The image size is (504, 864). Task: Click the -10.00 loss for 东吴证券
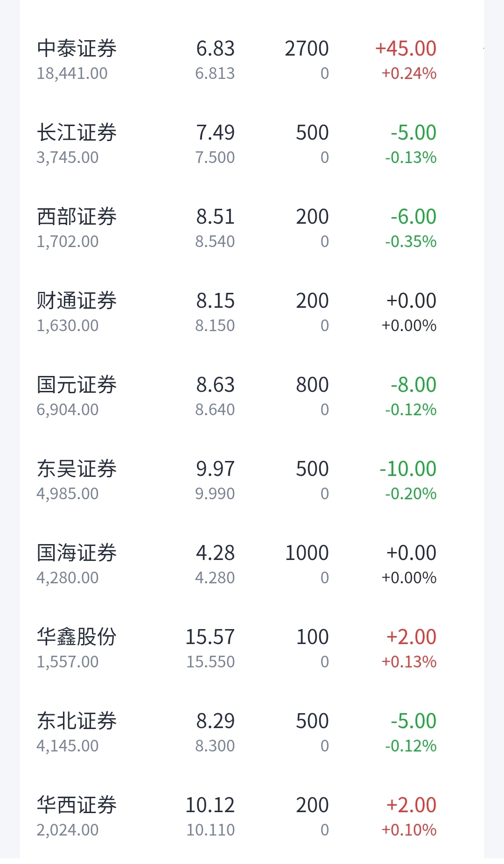pos(408,469)
